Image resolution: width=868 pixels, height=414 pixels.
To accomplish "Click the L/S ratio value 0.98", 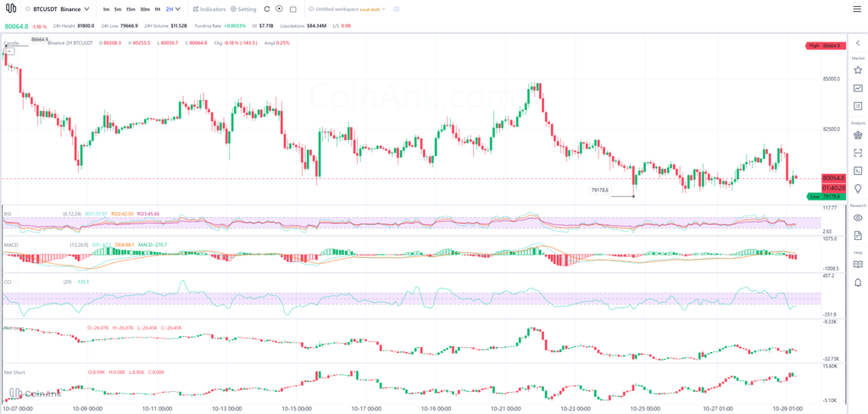I will point(347,26).
